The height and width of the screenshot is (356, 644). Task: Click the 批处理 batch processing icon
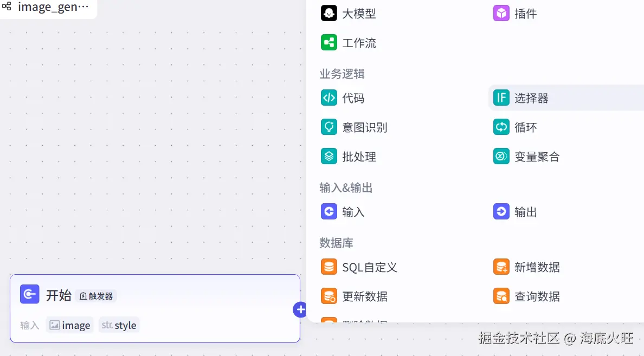coord(329,156)
